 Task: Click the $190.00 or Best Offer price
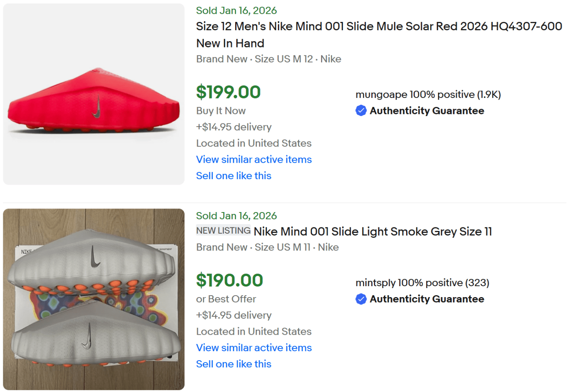point(229,280)
